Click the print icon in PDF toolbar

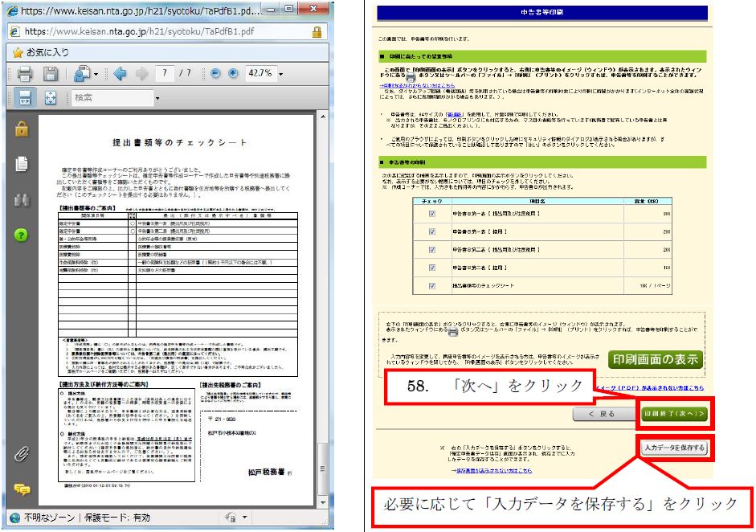tap(25, 74)
